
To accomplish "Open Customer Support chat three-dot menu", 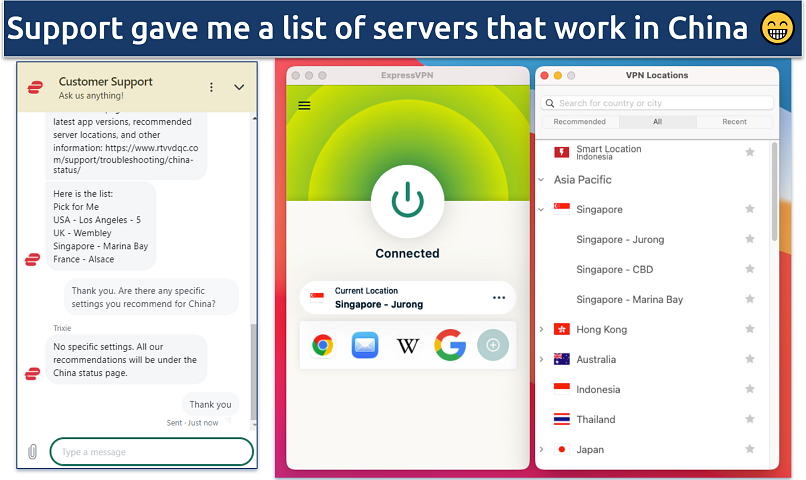I will (211, 87).
